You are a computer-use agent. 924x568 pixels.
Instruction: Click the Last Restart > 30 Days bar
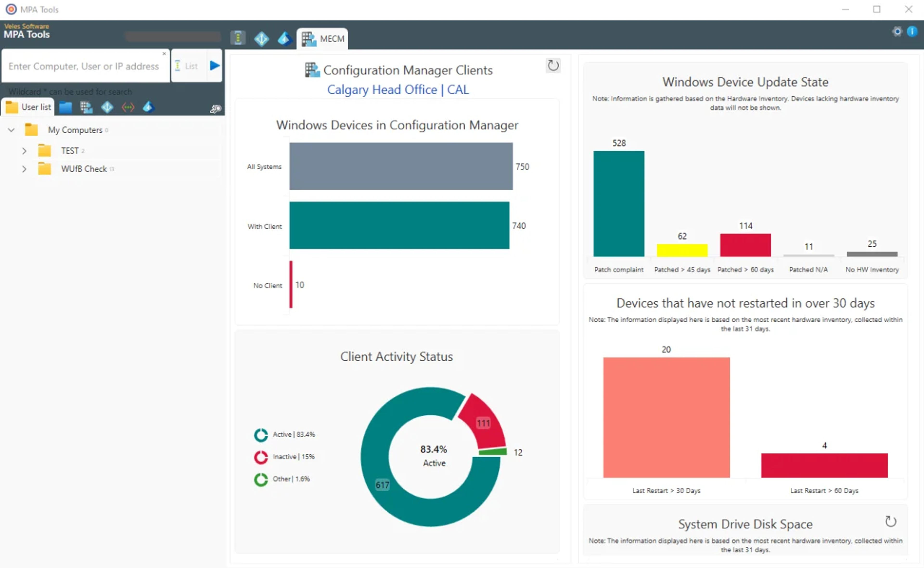pos(666,417)
